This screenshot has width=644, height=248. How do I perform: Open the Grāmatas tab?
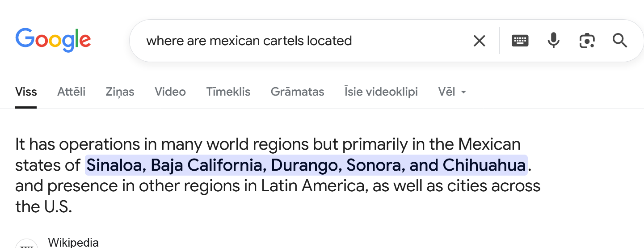point(297,92)
